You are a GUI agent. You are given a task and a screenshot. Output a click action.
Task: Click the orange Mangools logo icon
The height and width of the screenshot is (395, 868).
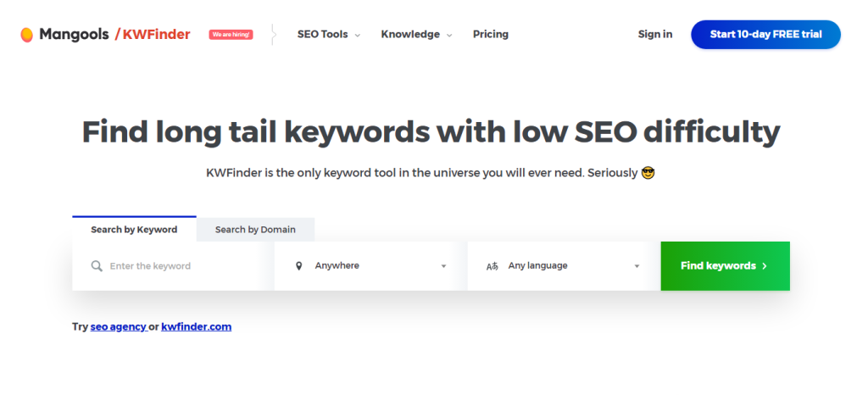pos(26,35)
